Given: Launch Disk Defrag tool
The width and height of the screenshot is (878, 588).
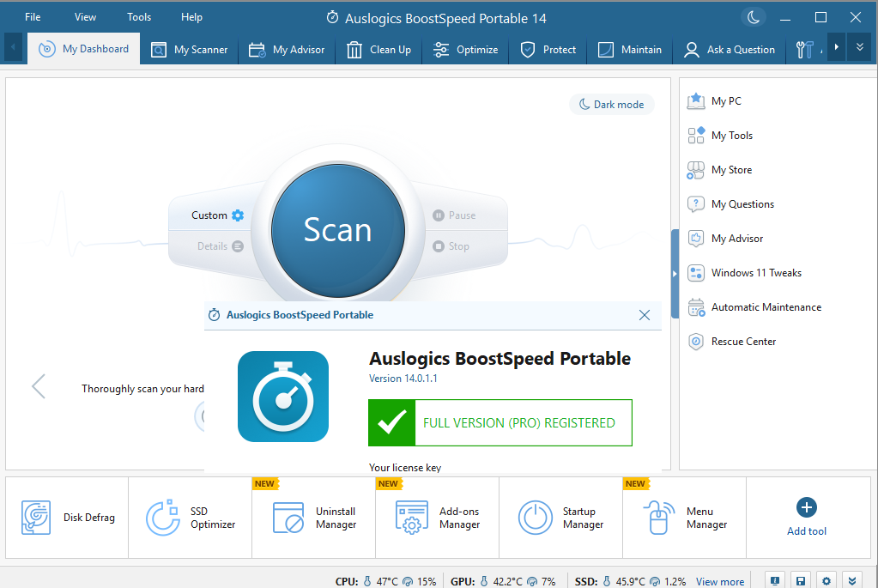Looking at the screenshot, I should tap(67, 518).
